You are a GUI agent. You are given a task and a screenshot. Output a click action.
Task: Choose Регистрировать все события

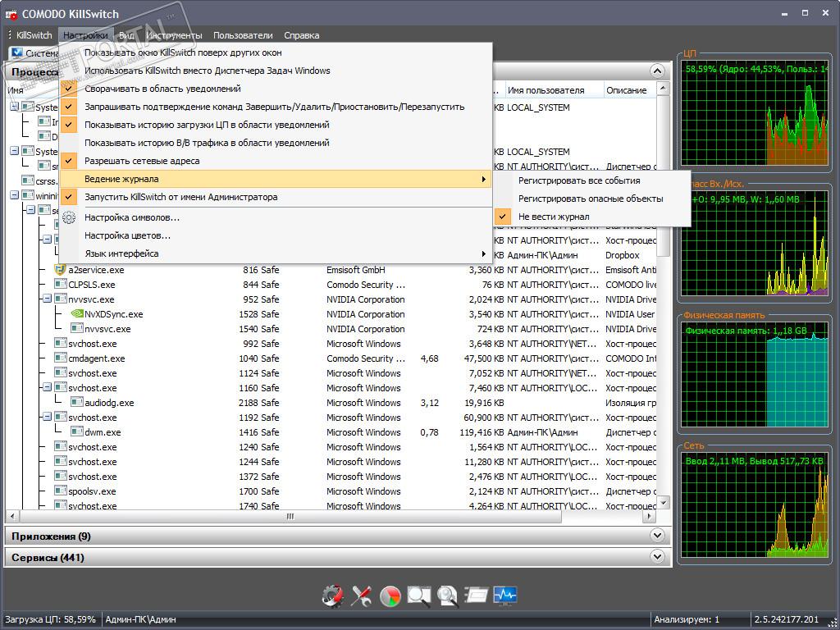pyautogui.click(x=592, y=181)
